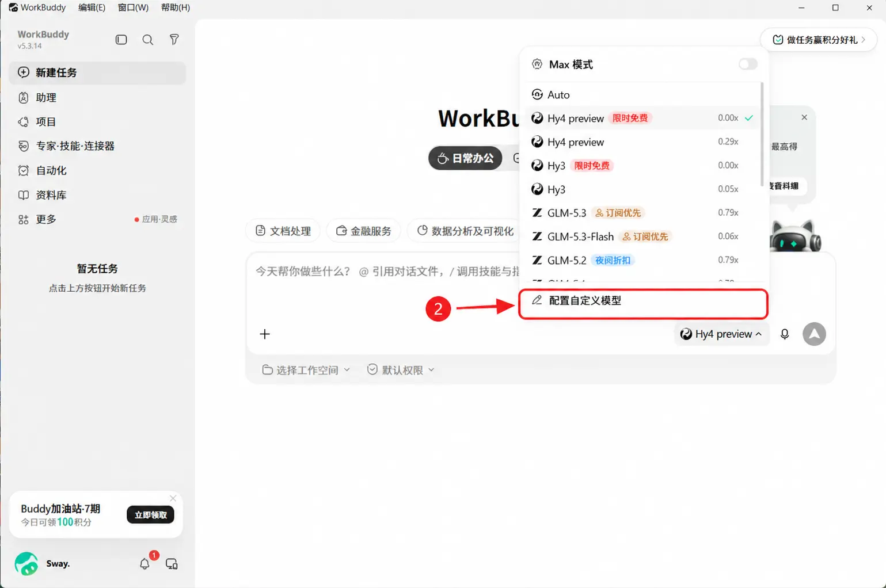886x588 pixels.
Task: Open the 助理 sidebar item
Action: coord(97,97)
